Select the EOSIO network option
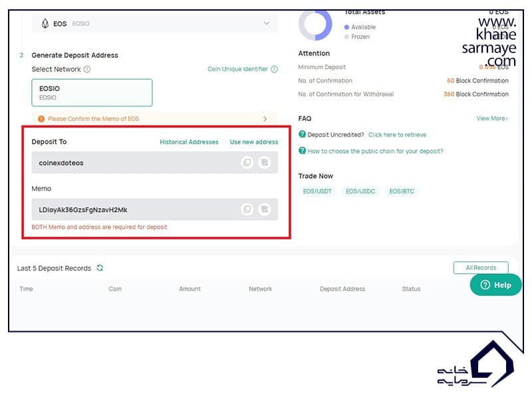The height and width of the screenshot is (399, 532). 92,92
